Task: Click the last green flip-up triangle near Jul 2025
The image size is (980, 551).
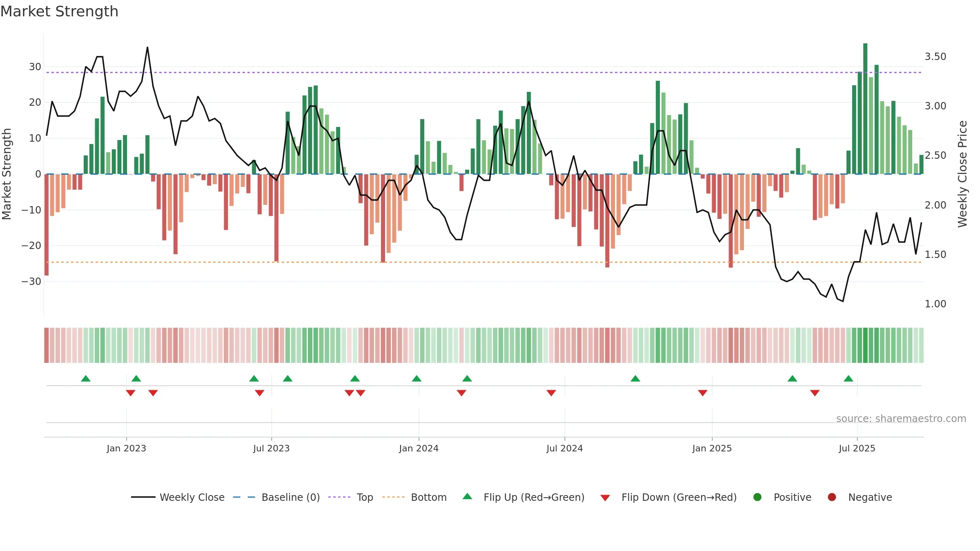Action: 849,378
